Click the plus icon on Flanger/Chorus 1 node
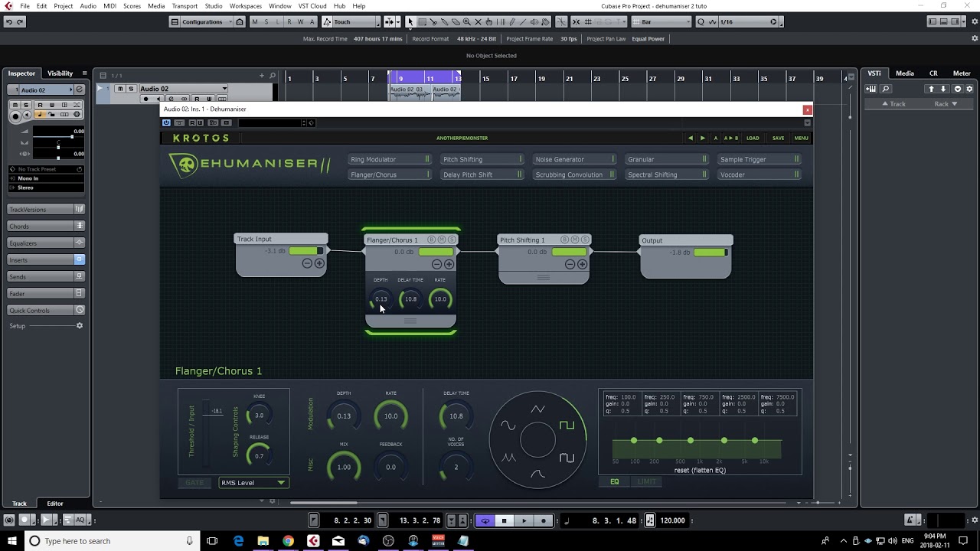The width and height of the screenshot is (980, 551). coord(449,264)
